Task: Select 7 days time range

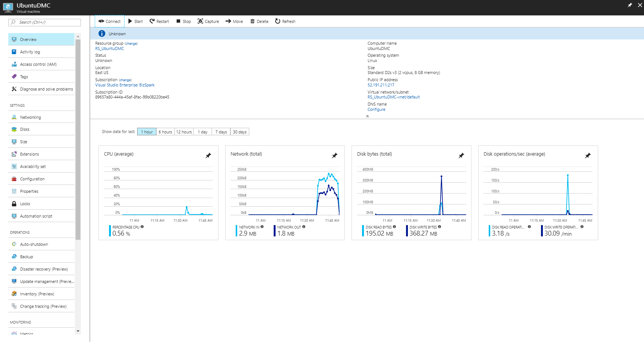Action: pyautogui.click(x=221, y=132)
